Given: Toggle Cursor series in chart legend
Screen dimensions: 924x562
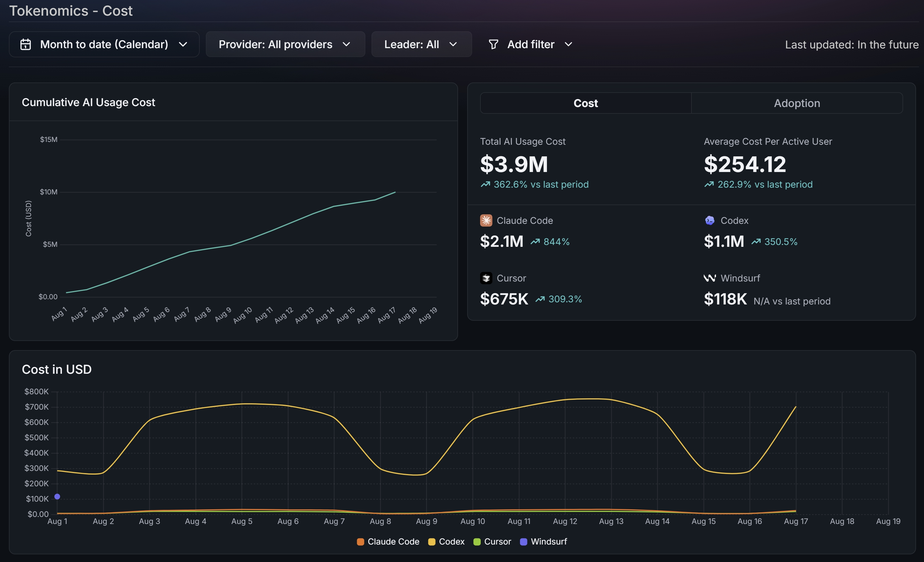Looking at the screenshot, I should pyautogui.click(x=492, y=542).
